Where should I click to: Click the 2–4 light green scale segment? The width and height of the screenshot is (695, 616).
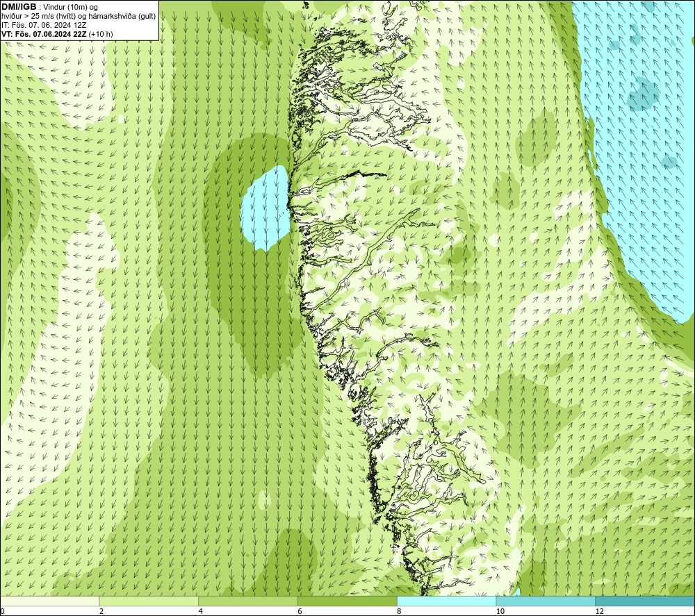click(x=149, y=601)
